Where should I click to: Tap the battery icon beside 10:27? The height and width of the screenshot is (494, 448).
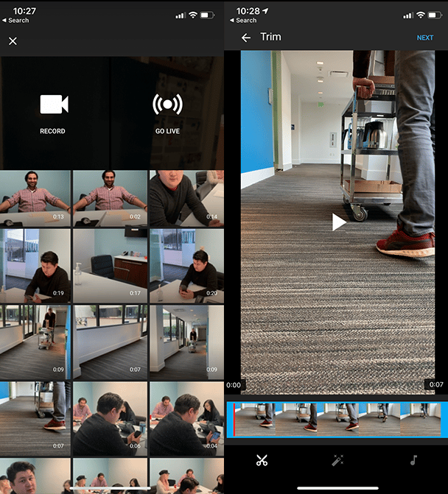point(207,15)
